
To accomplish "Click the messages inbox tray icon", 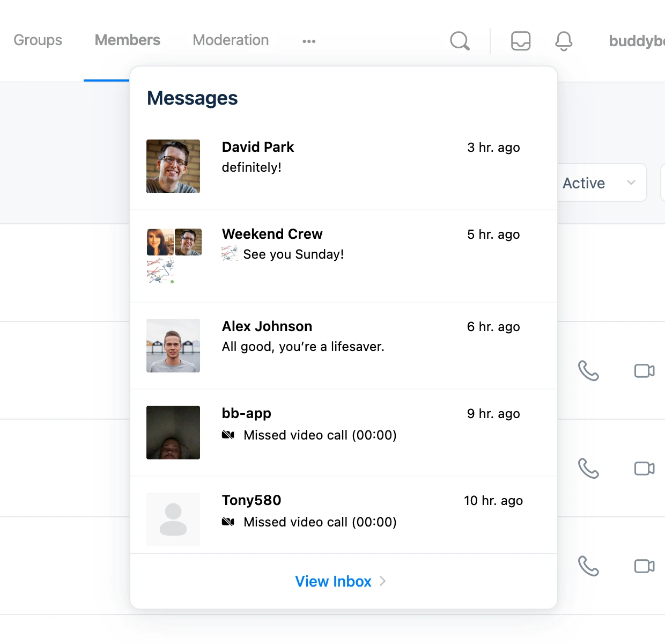I will 521,41.
